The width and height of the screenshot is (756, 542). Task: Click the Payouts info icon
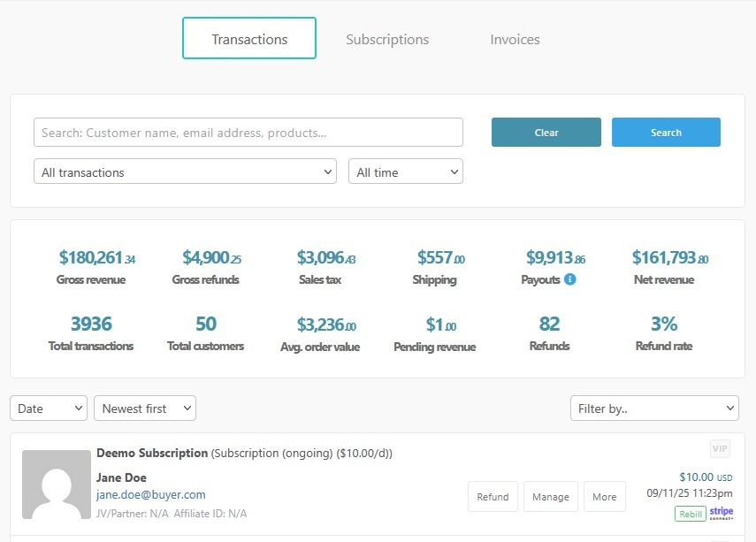pyautogui.click(x=570, y=279)
